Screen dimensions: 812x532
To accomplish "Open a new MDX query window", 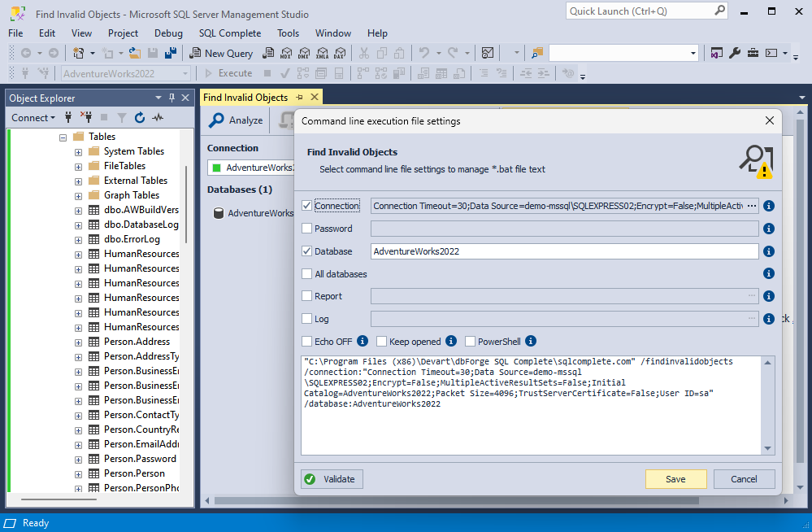I will [x=286, y=53].
